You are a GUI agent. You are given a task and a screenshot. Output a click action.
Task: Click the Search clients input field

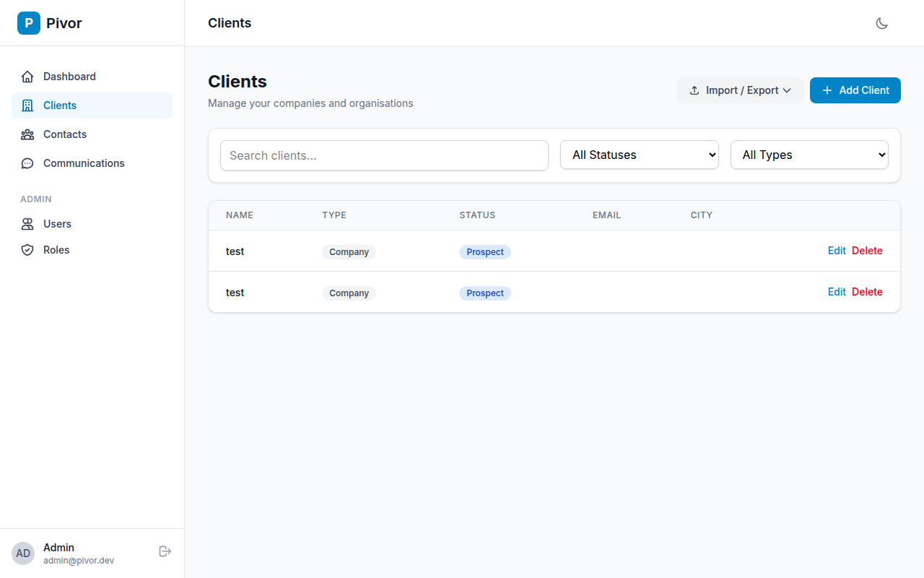coord(383,155)
